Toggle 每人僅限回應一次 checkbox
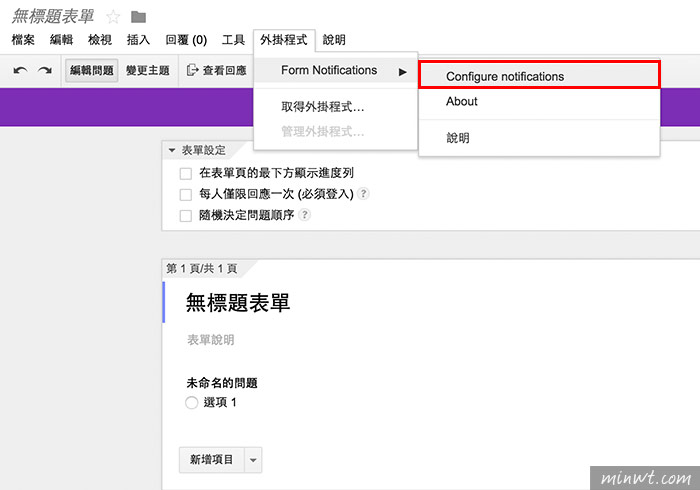Viewport: 700px width, 490px height. tap(186, 195)
